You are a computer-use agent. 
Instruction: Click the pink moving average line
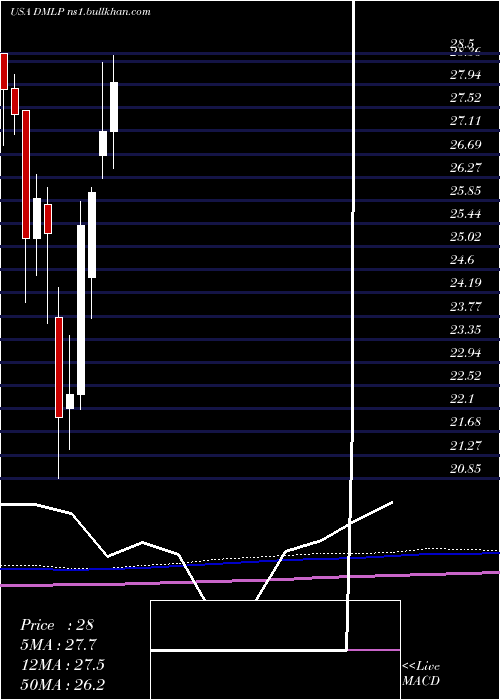pyautogui.click(x=250, y=579)
